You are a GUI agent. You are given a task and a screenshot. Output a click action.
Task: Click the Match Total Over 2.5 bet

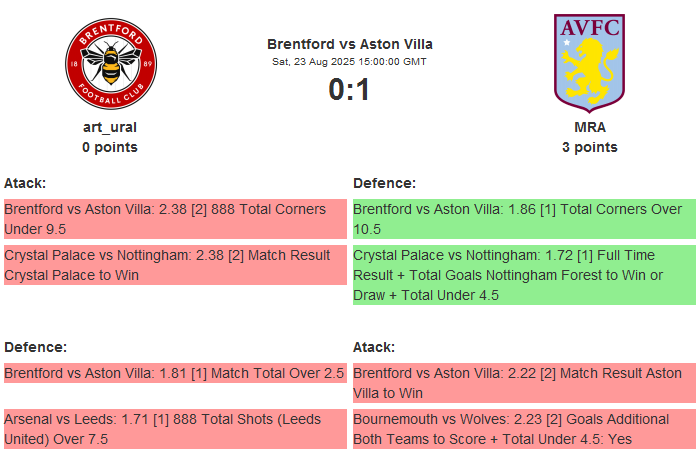174,374
